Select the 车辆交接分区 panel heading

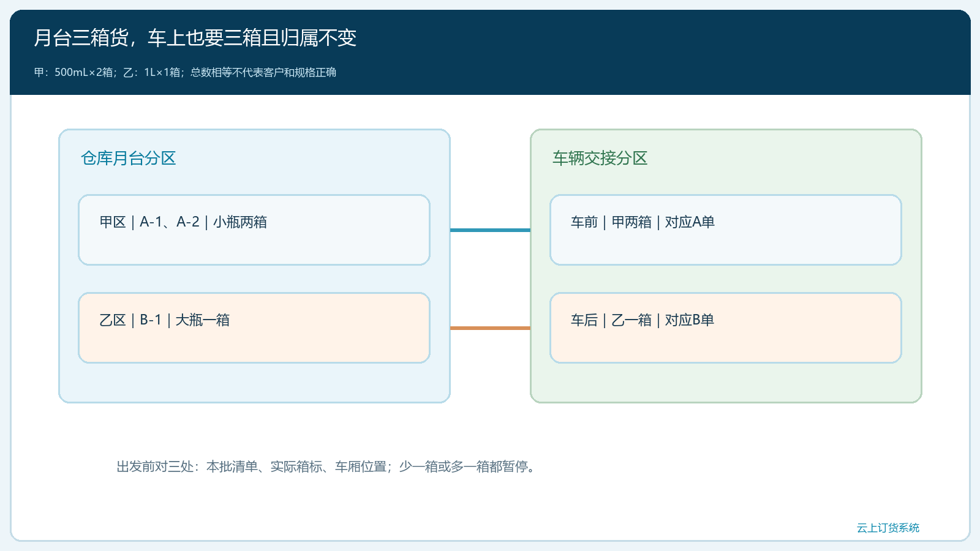coord(600,158)
